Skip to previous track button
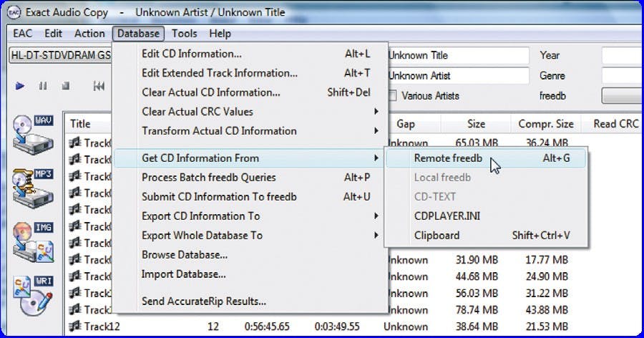Viewport: 644px width, 338px height. pos(99,86)
